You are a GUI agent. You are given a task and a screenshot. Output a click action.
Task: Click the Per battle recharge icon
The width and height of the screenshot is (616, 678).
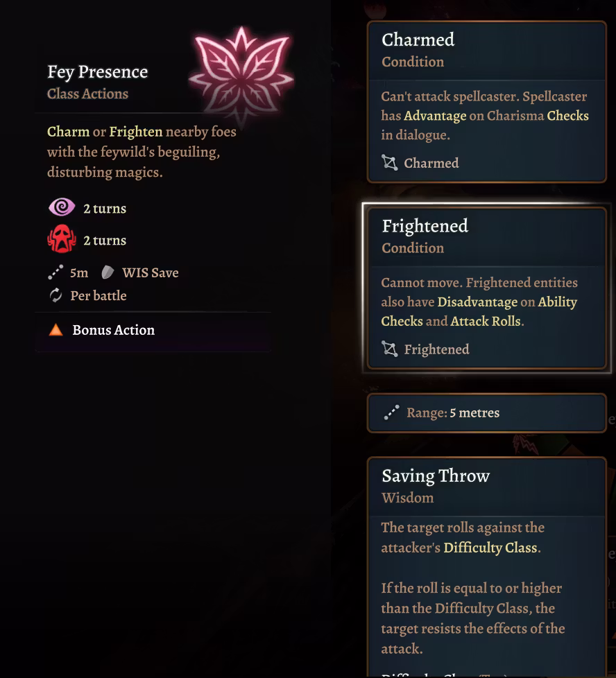[x=55, y=295]
